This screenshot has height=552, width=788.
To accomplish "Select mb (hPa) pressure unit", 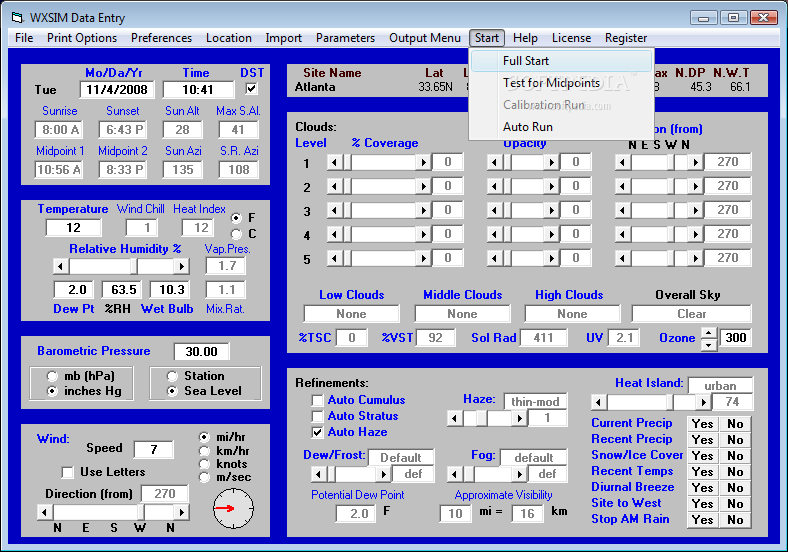I will click(x=52, y=376).
